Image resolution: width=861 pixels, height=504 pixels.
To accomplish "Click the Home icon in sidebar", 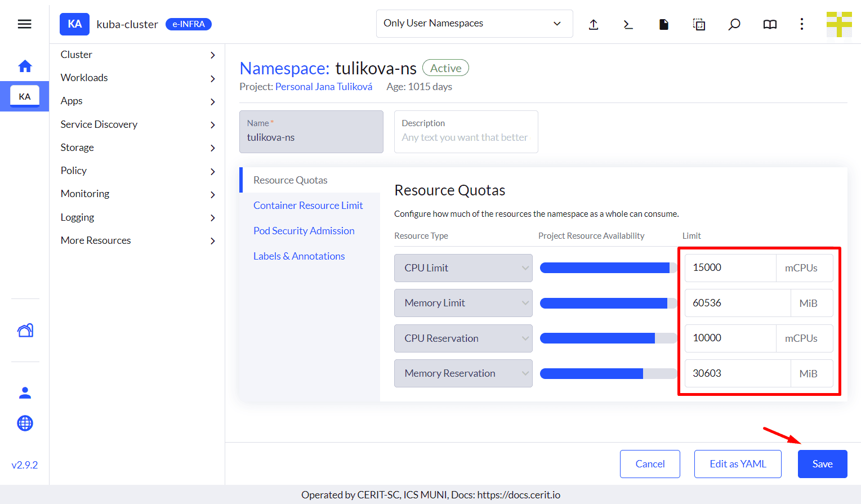I will [x=25, y=66].
